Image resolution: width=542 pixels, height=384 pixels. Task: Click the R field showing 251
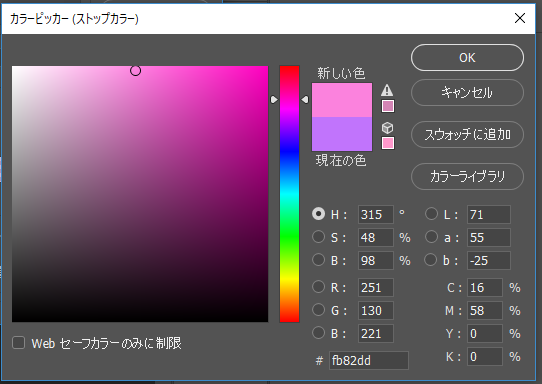pyautogui.click(x=376, y=288)
